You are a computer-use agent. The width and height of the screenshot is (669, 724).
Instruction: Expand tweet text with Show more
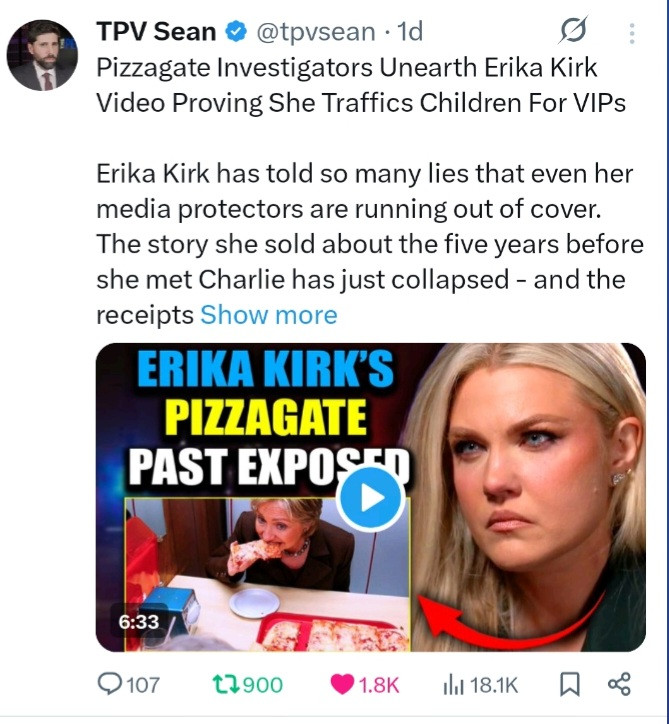point(269,315)
